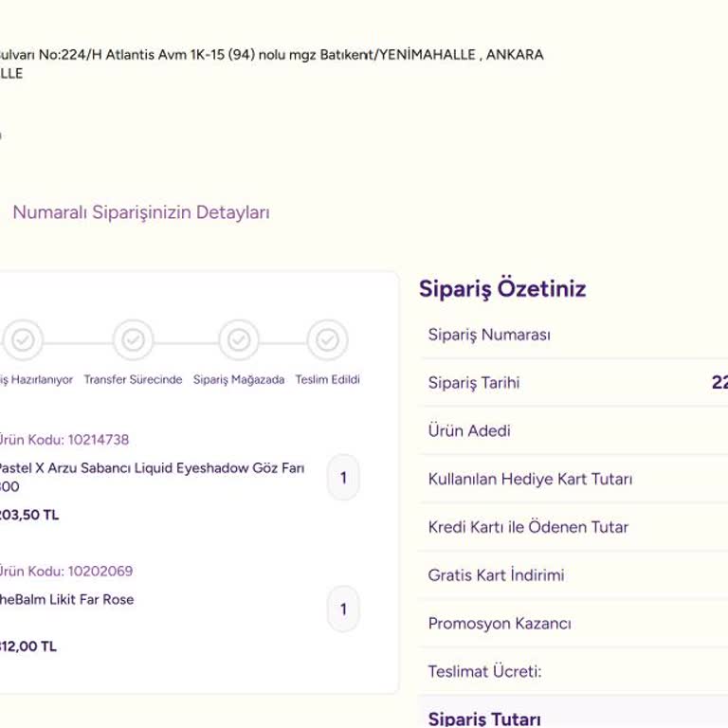Image resolution: width=728 pixels, height=728 pixels.
Task: Click the 'Transfer Sürecinde' status label
Action: click(133, 380)
